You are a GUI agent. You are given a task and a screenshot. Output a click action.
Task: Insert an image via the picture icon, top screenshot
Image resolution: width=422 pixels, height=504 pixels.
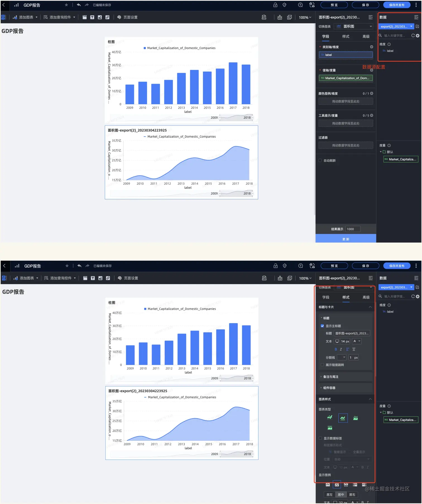point(100,17)
